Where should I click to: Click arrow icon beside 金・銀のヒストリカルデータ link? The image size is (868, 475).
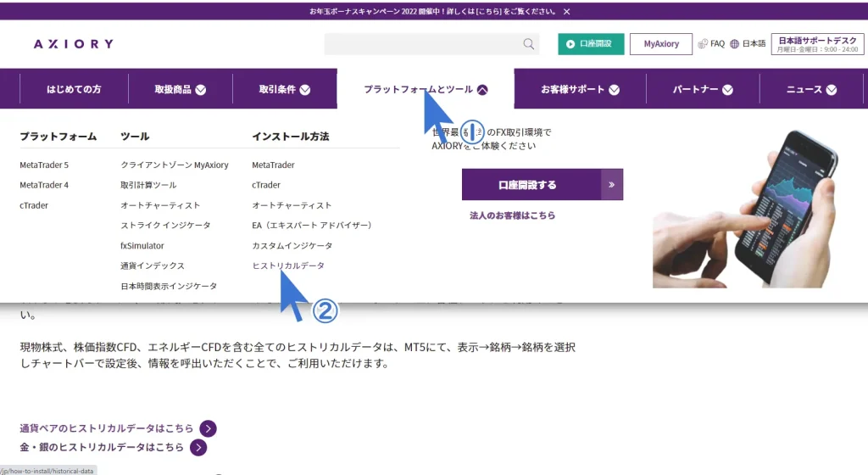tap(198, 447)
